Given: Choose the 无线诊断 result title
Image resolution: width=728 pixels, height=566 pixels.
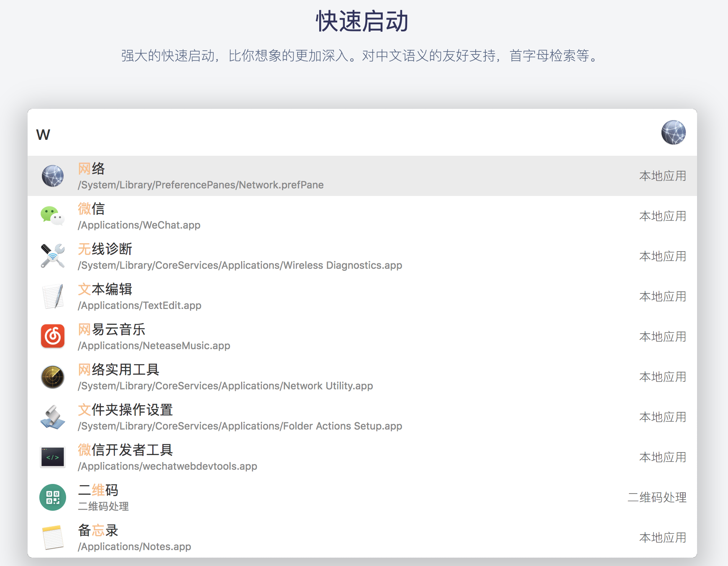Looking at the screenshot, I should tap(105, 249).
